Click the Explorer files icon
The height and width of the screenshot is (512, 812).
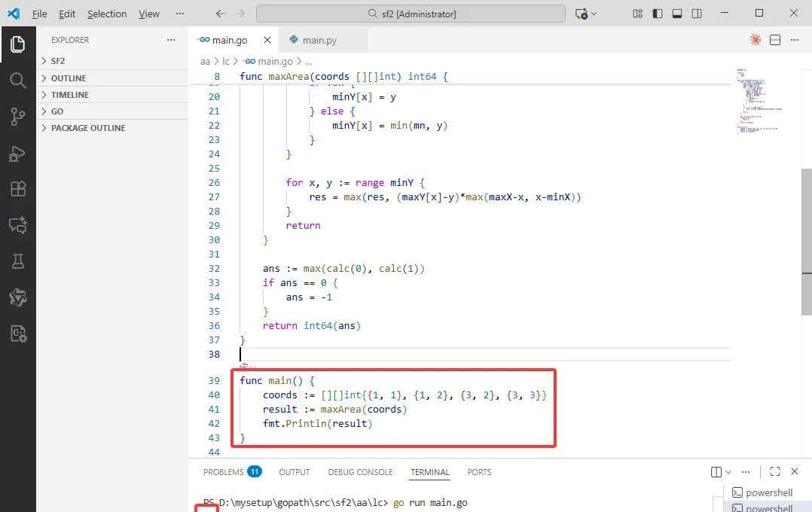click(x=17, y=44)
